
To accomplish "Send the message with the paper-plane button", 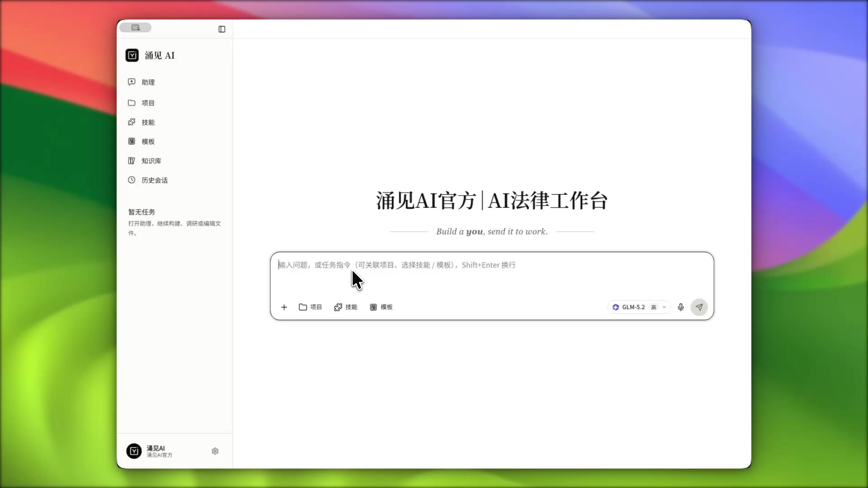I will pos(699,307).
